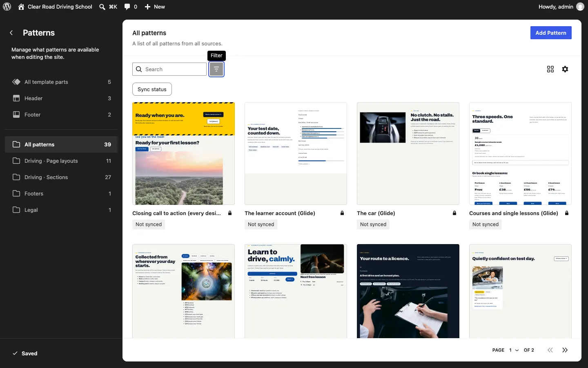Open the Sync status filter

pos(152,89)
